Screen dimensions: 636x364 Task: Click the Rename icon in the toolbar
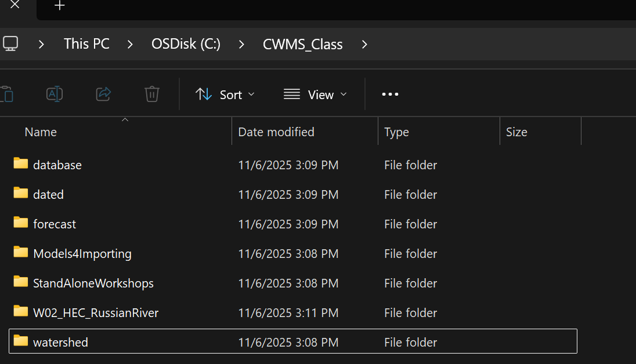click(x=55, y=94)
